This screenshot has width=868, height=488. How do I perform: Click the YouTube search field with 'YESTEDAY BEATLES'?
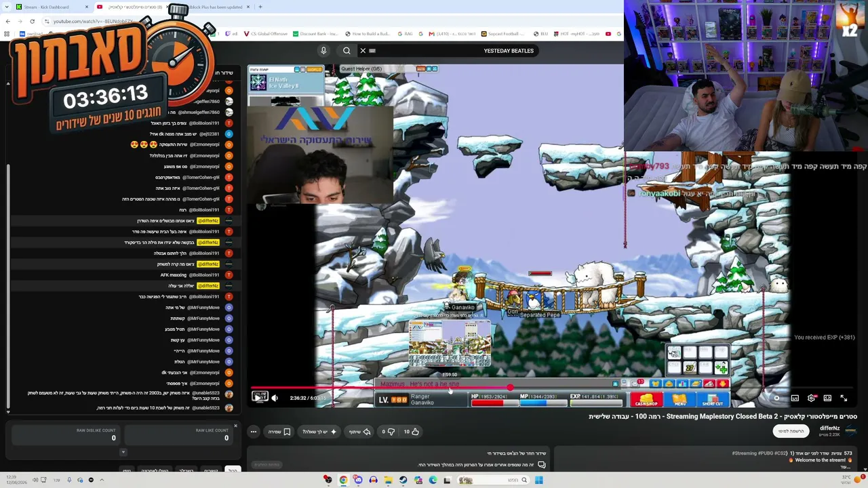tap(453, 51)
